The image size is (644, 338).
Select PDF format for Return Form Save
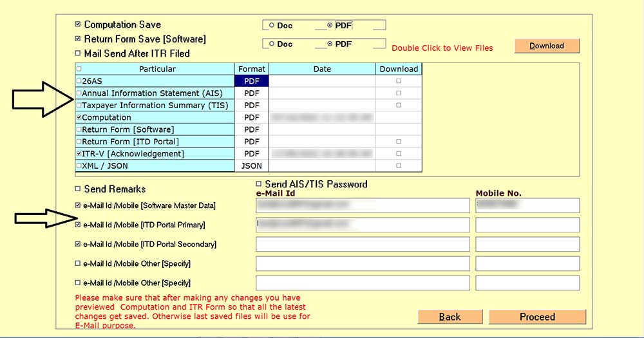[x=330, y=44]
